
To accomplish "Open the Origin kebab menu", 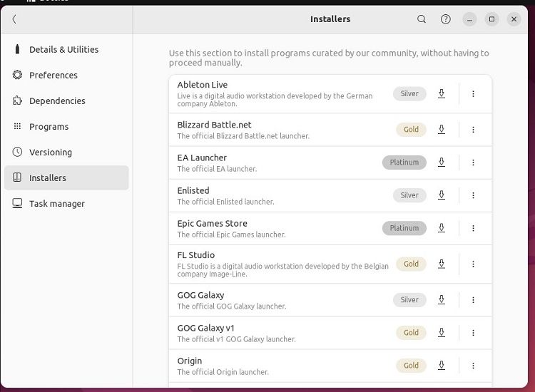I will (473, 366).
